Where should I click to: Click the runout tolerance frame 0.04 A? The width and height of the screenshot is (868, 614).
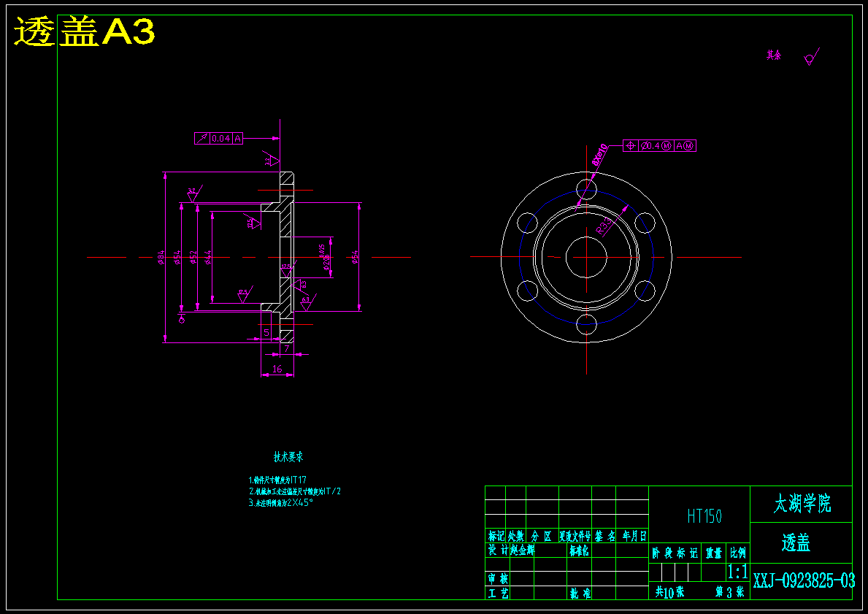pyautogui.click(x=219, y=139)
